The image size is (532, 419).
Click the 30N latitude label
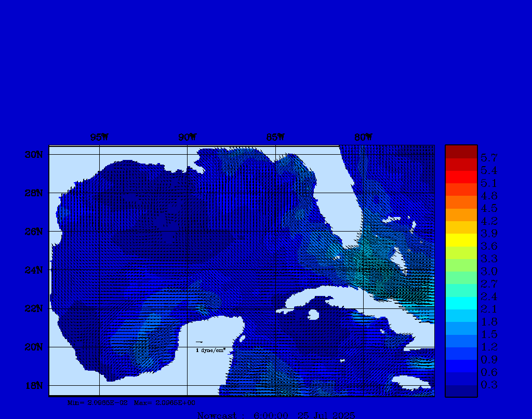click(33, 154)
